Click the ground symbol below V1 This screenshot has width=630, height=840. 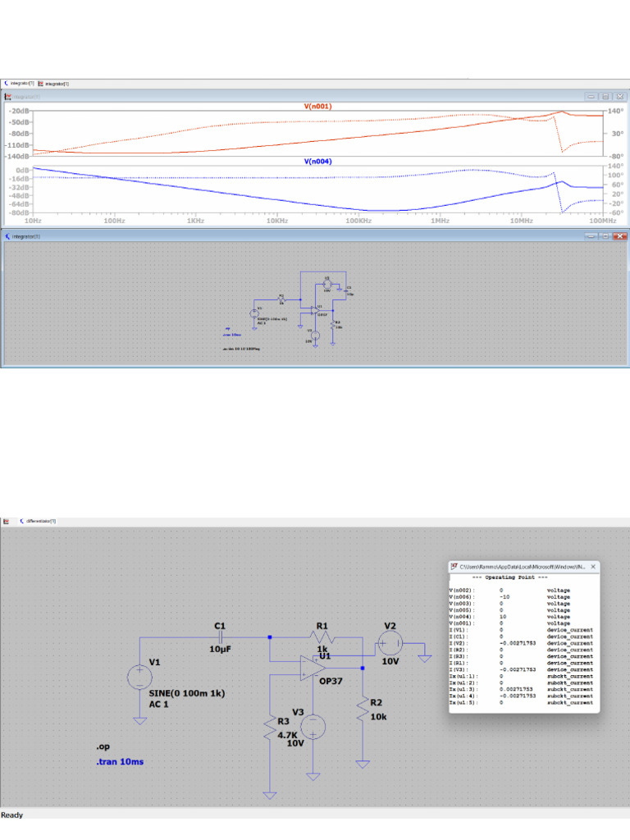coord(139,720)
